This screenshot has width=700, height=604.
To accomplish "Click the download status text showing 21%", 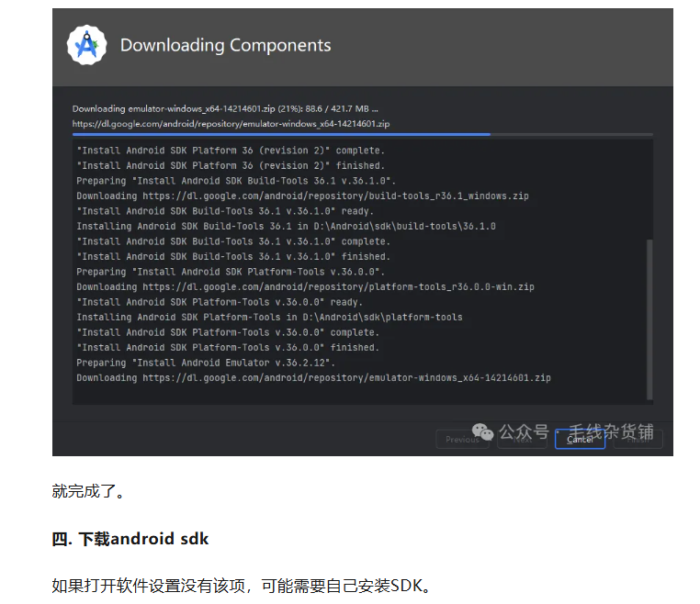I will coord(225,109).
